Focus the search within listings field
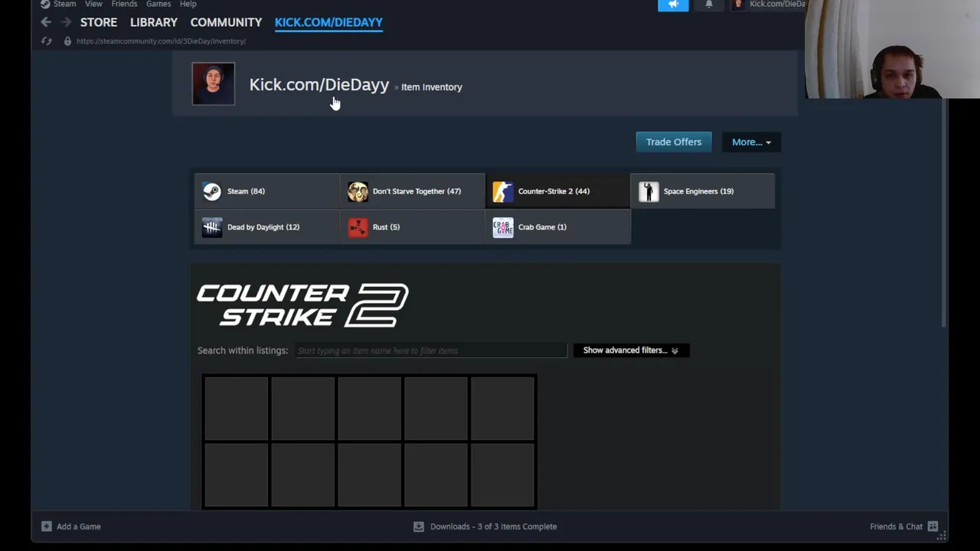The width and height of the screenshot is (980, 551). coord(432,350)
